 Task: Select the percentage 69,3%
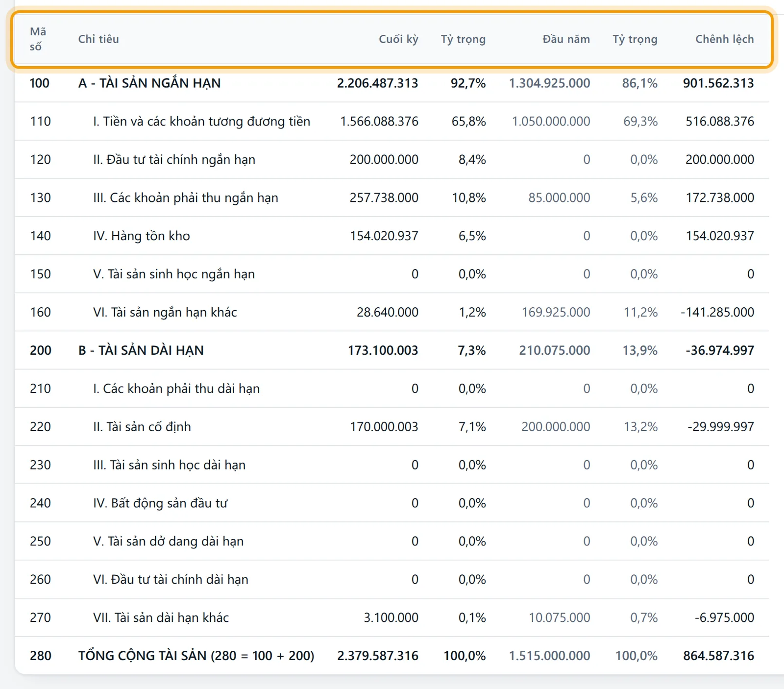pyautogui.click(x=640, y=122)
